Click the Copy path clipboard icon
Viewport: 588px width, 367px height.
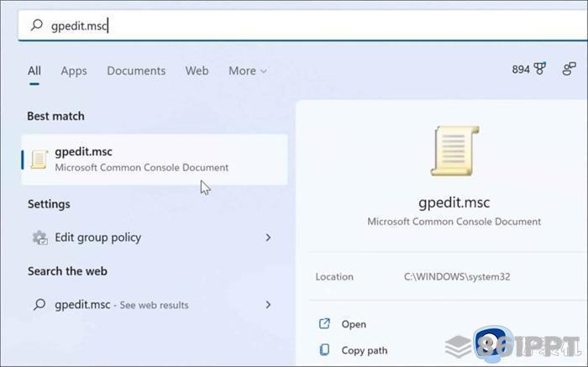click(x=324, y=349)
